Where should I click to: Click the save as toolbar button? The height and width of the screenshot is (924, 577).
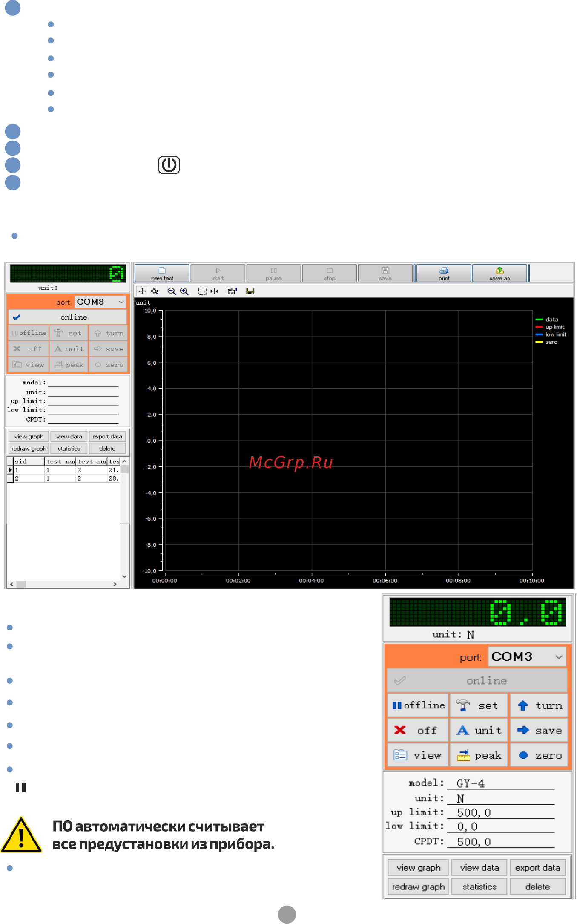point(499,273)
